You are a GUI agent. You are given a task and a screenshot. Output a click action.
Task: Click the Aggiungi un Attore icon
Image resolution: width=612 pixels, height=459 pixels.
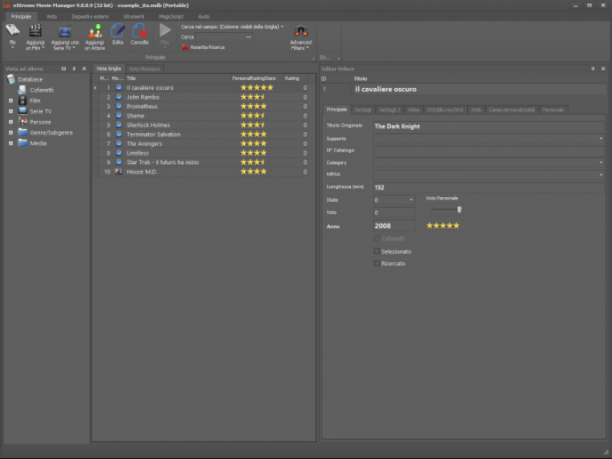click(95, 30)
